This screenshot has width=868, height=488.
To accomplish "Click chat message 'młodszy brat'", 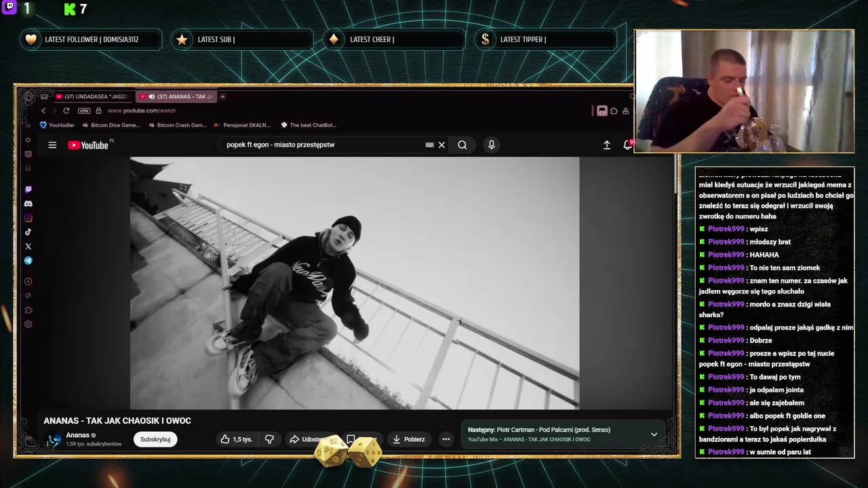I will [x=770, y=242].
